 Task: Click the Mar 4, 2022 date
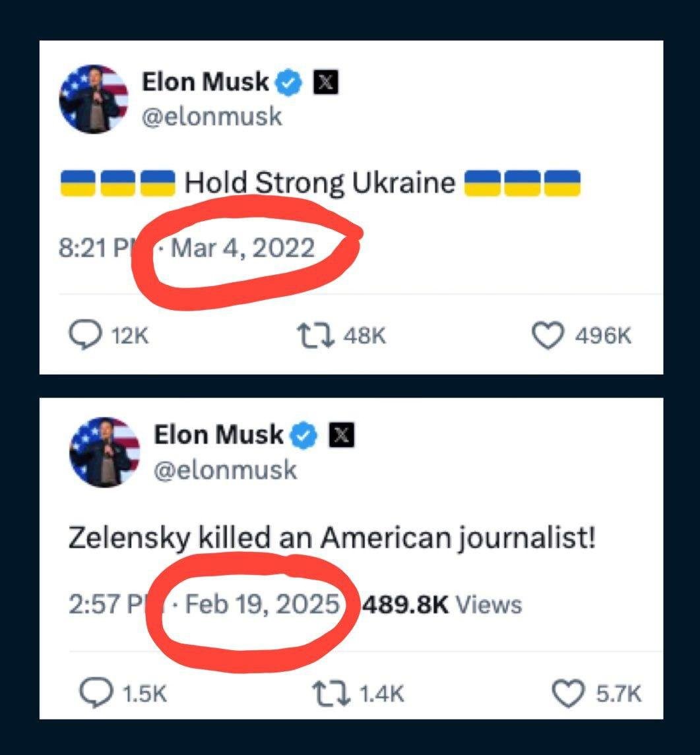[242, 249]
